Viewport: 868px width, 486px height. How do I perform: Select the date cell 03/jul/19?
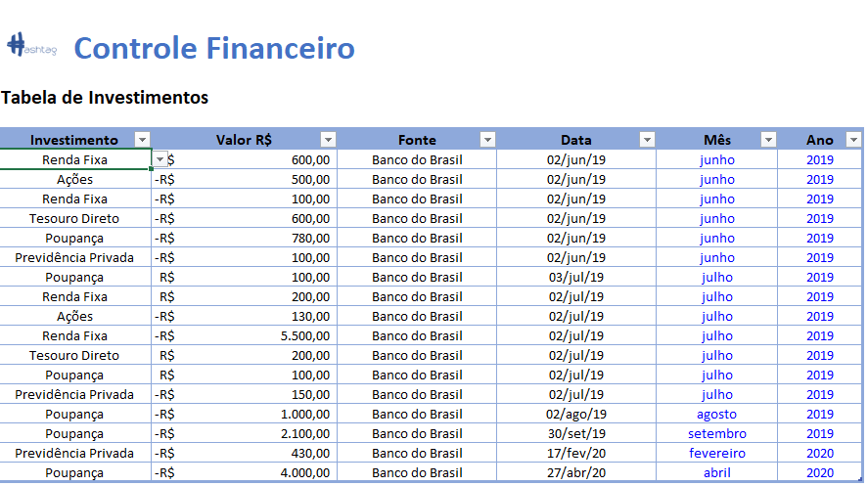576,277
